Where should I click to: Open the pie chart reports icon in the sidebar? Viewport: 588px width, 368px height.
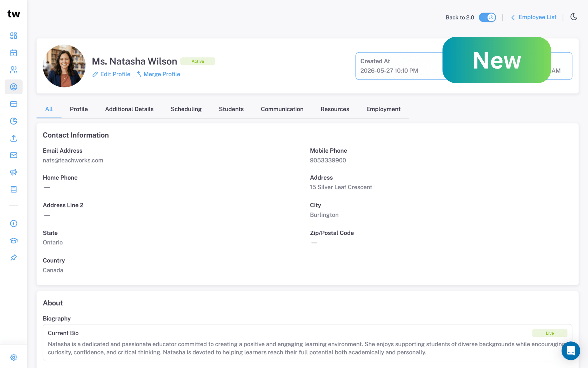pyautogui.click(x=13, y=121)
